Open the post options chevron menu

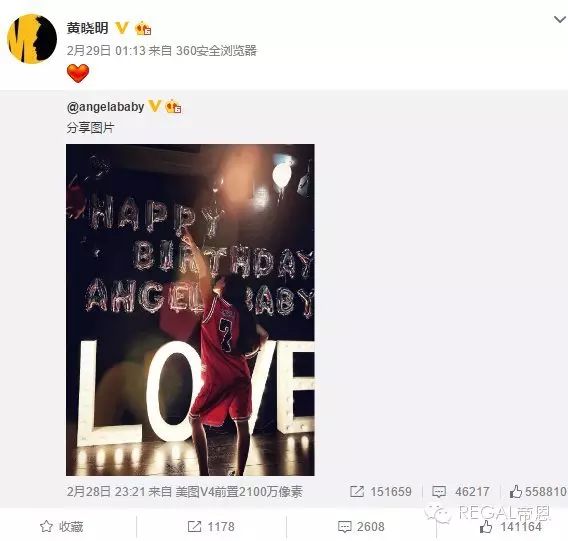[560, 19]
